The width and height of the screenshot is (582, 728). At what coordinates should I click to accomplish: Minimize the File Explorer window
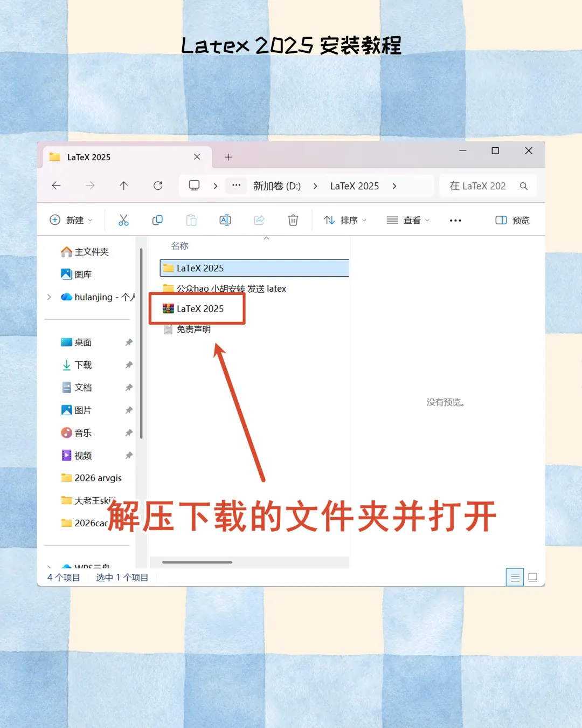click(462, 151)
